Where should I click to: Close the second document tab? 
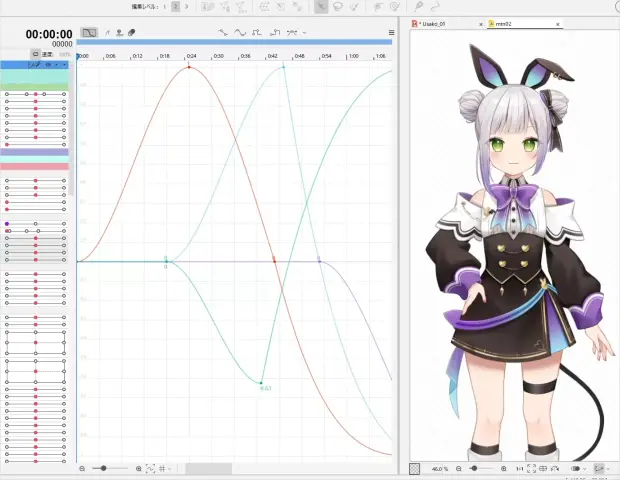(558, 24)
